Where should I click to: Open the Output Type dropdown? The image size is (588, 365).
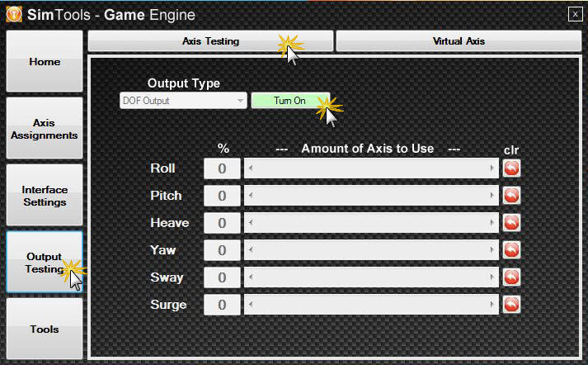tap(183, 101)
